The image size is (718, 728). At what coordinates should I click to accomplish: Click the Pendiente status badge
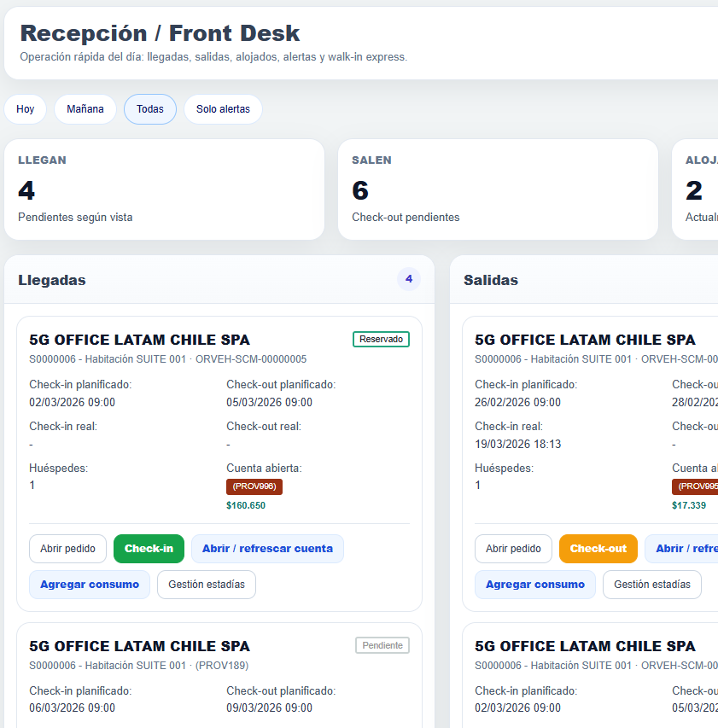pyautogui.click(x=382, y=646)
